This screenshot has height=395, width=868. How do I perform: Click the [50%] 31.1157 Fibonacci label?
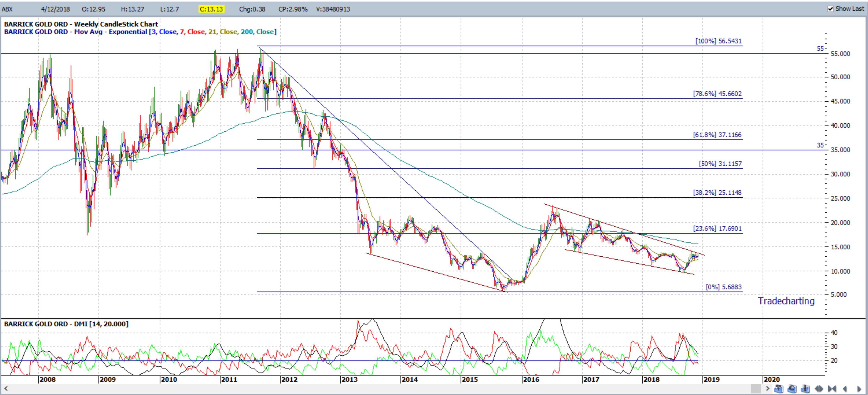click(720, 164)
